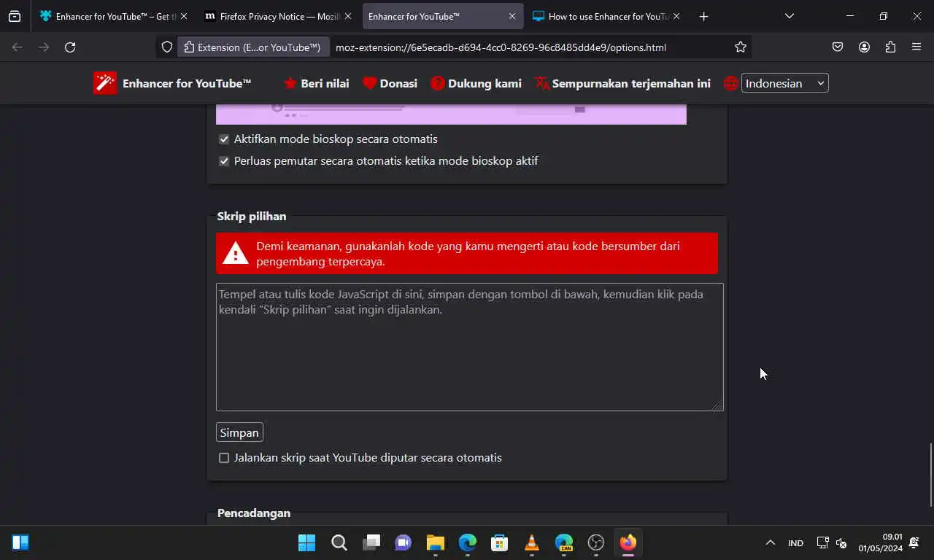Open Microsoft Store from the taskbar

point(500,542)
